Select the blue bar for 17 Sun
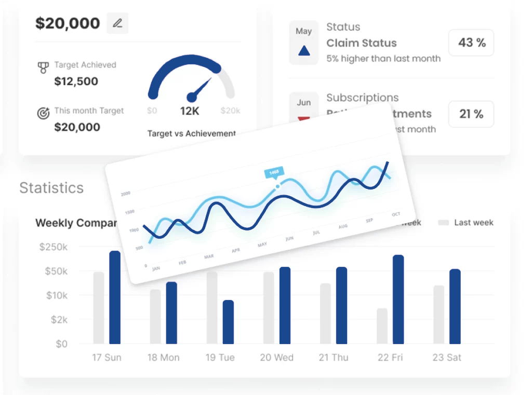This screenshot has width=532, height=395. click(115, 297)
